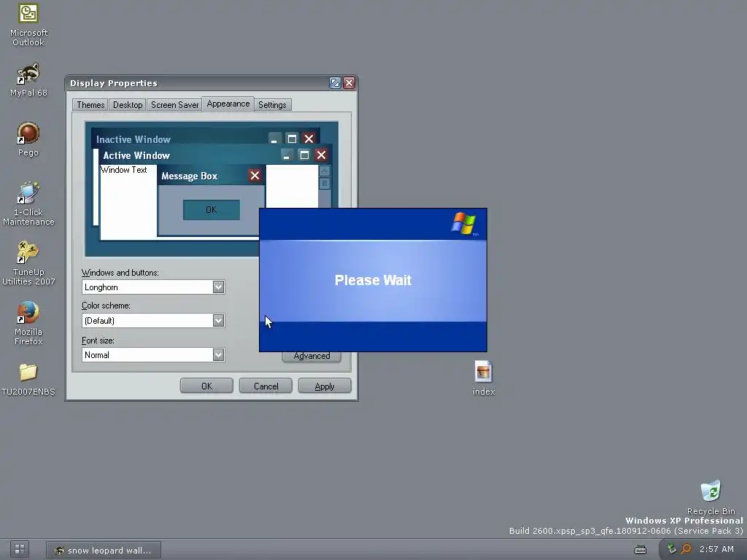Switch to the Themes tab
Image resolution: width=747 pixels, height=560 pixels.
tap(90, 105)
